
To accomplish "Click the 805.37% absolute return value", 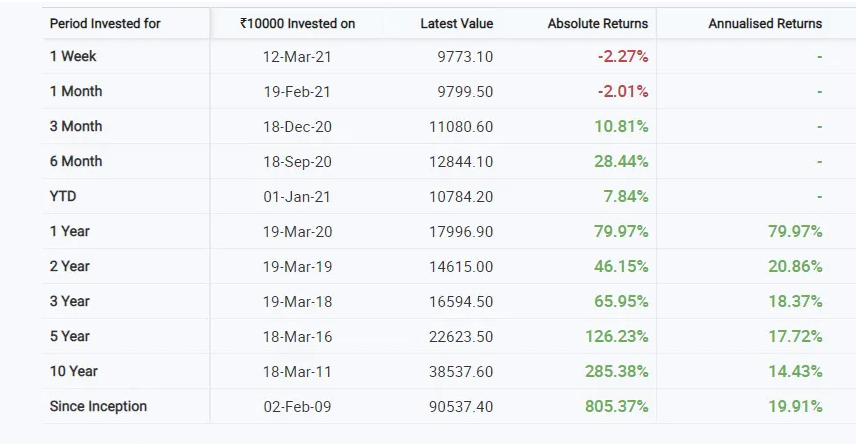I will tap(616, 406).
